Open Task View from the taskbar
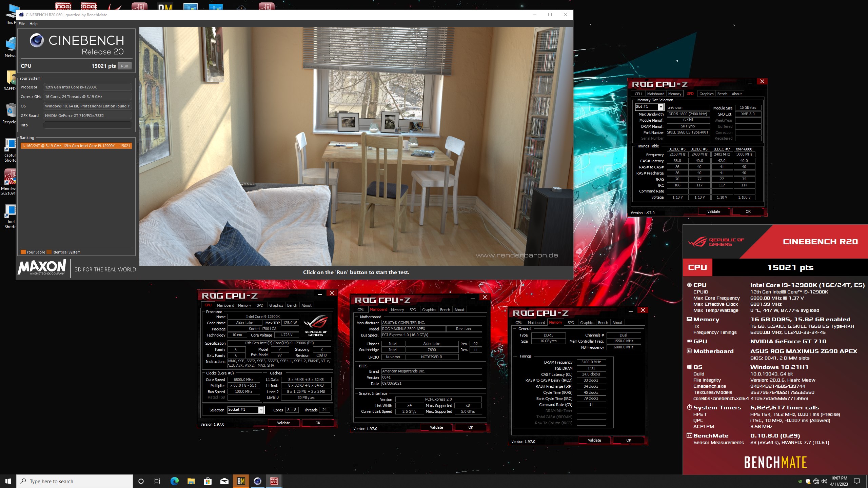The image size is (868, 488). [157, 481]
